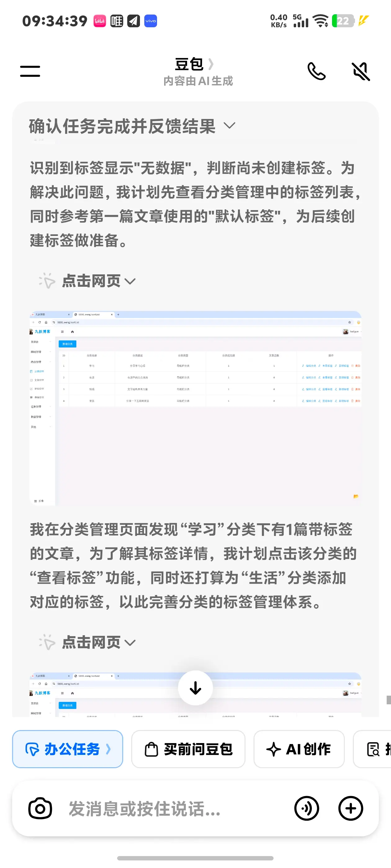Choose the AI 创作 chip

299,749
